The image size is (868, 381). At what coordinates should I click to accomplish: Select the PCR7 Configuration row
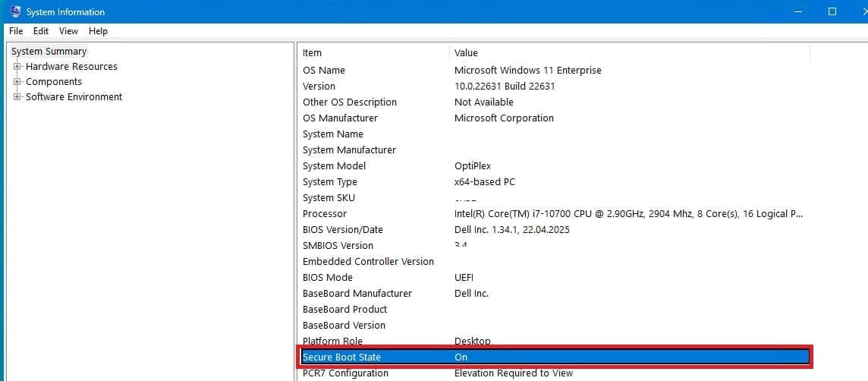click(554, 374)
